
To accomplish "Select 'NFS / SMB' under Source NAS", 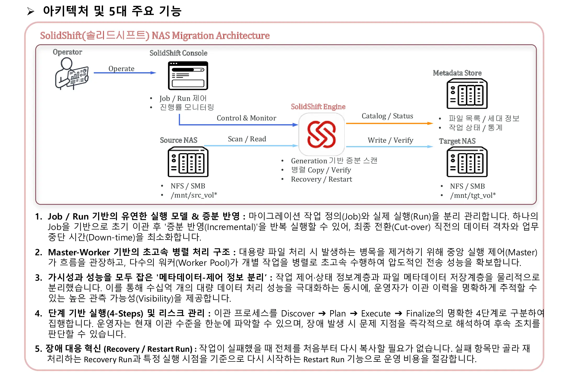I will [x=188, y=186].
